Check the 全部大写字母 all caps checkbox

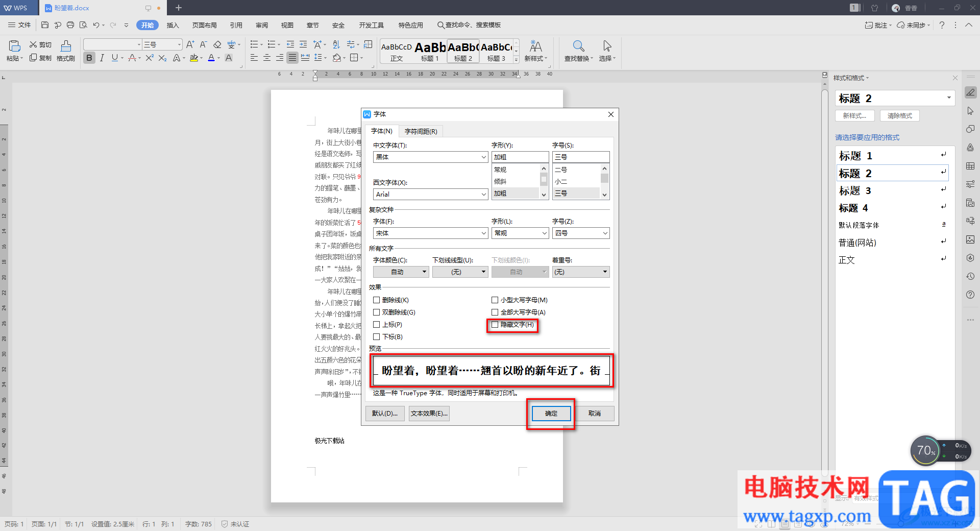495,312
